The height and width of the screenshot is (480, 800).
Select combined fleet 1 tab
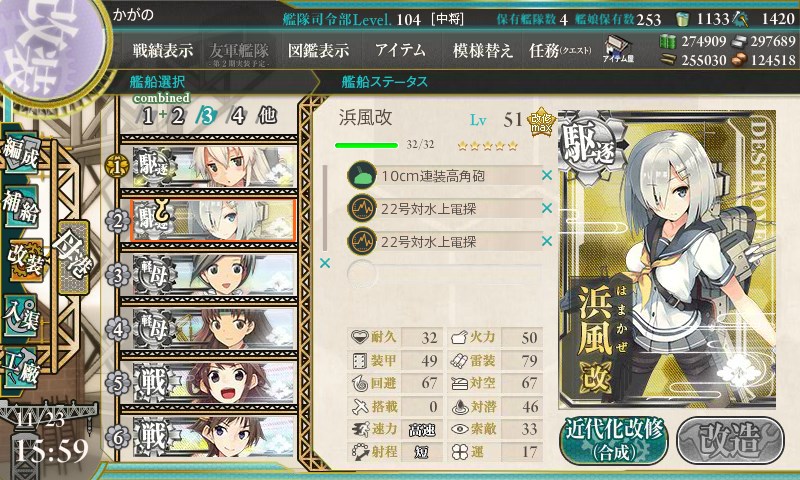tap(148, 116)
